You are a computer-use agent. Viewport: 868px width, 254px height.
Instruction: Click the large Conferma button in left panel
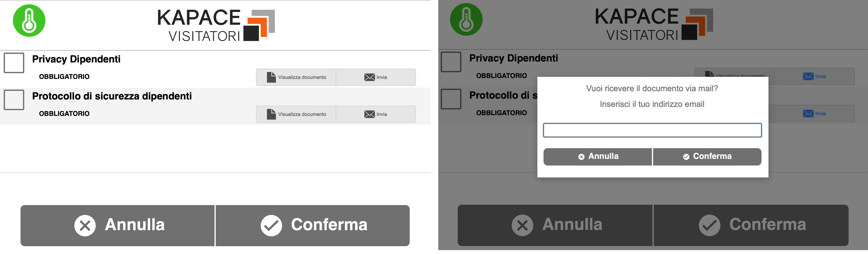[x=313, y=225]
